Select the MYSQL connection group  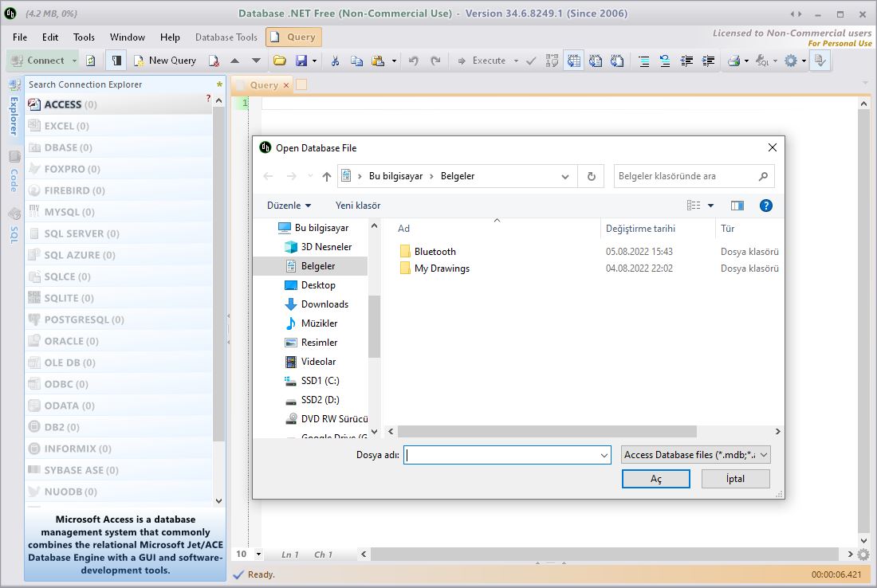coord(118,212)
